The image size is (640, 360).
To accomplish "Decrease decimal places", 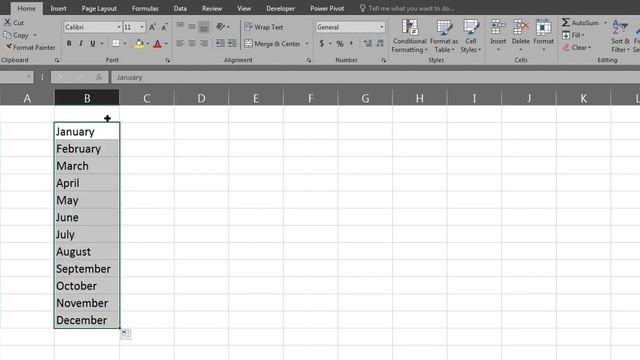I will 380,43.
